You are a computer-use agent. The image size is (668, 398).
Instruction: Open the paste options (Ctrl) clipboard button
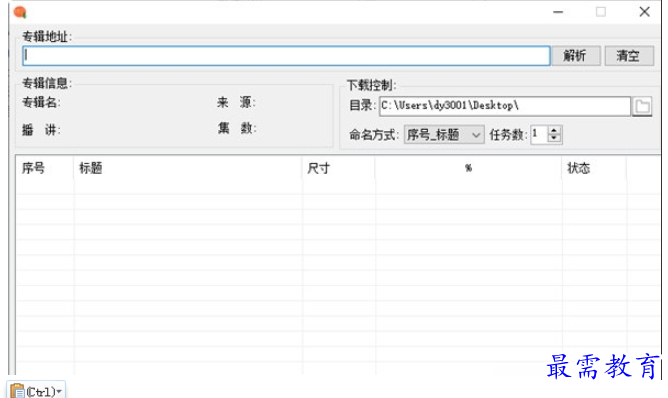(x=36, y=391)
